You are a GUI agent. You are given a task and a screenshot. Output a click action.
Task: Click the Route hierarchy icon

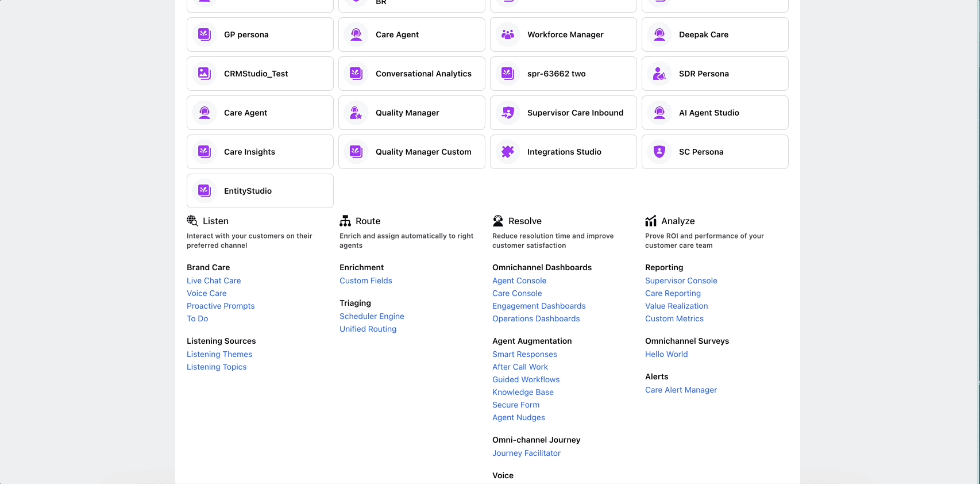click(x=345, y=221)
